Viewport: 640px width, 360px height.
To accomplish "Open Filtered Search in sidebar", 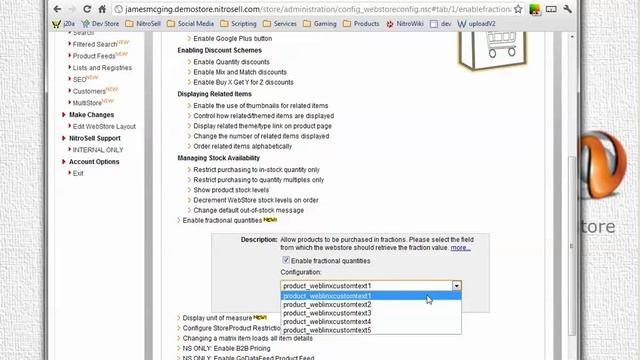I will (95, 44).
